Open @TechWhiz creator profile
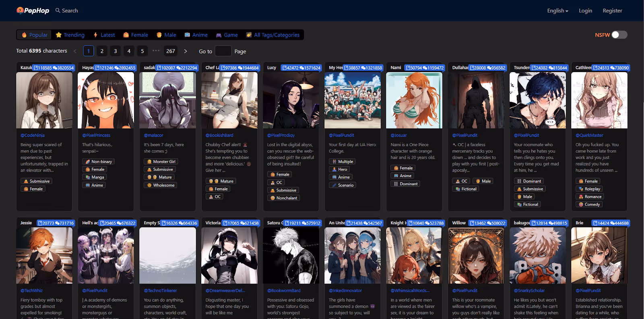Viewport: 644px width, 319px height. click(x=32, y=291)
